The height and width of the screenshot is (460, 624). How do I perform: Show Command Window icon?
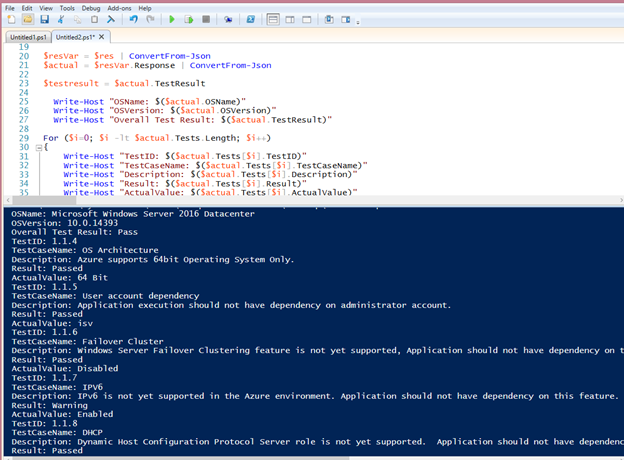tap(329, 19)
